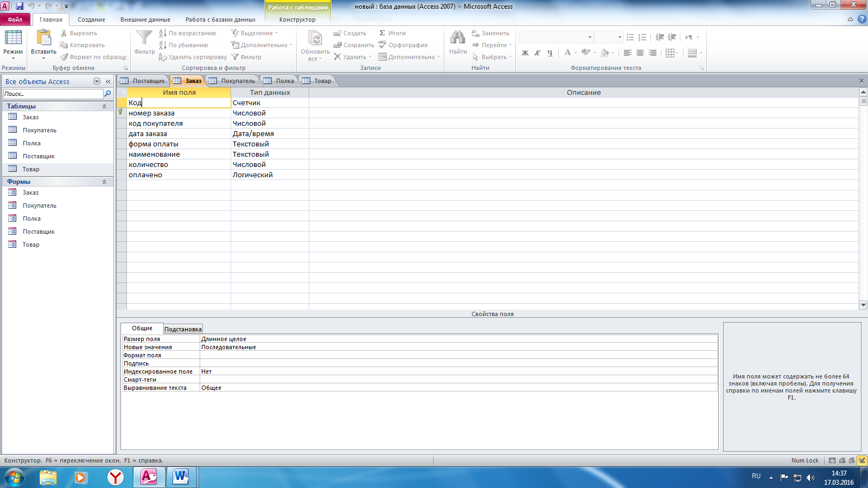This screenshot has width=868, height=488.
Task: Open the Файл tab
Action: click(15, 20)
